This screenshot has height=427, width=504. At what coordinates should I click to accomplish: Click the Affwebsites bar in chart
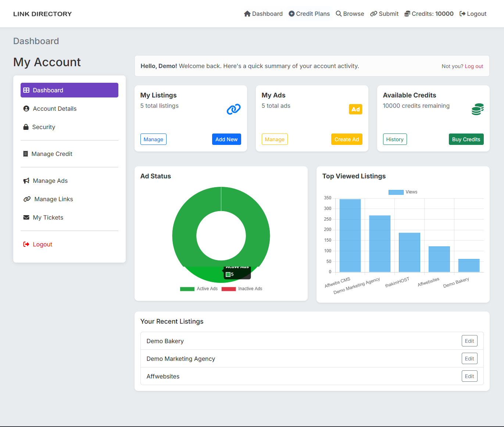click(439, 259)
